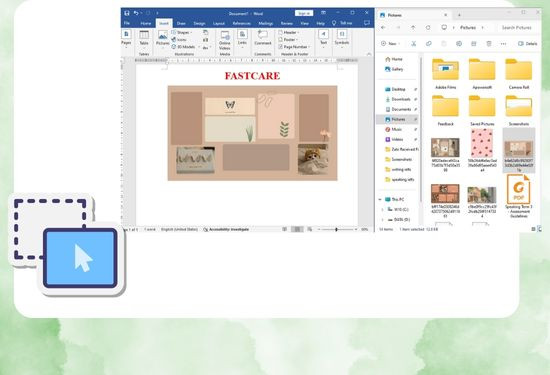Viewport: 550px width, 375px height.
Task: Collapse the This PC tree node
Action: click(380, 199)
